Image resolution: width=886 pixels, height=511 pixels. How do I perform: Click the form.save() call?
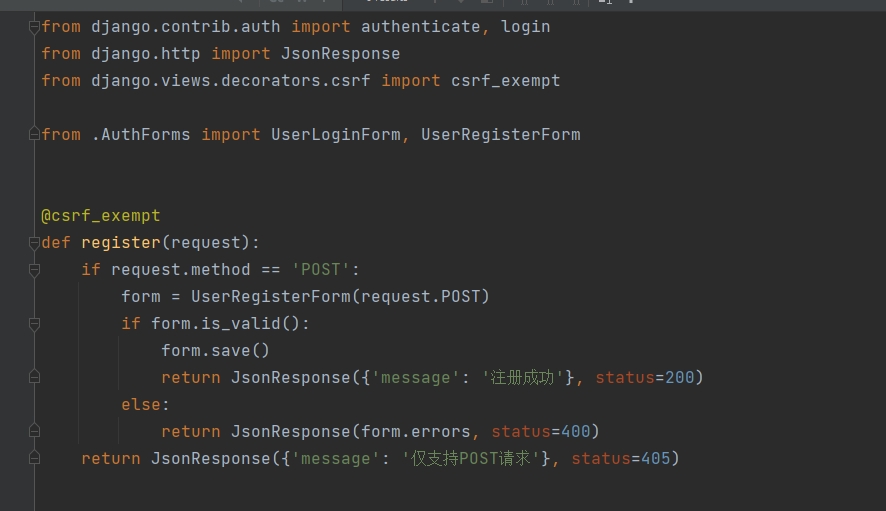[215, 351]
